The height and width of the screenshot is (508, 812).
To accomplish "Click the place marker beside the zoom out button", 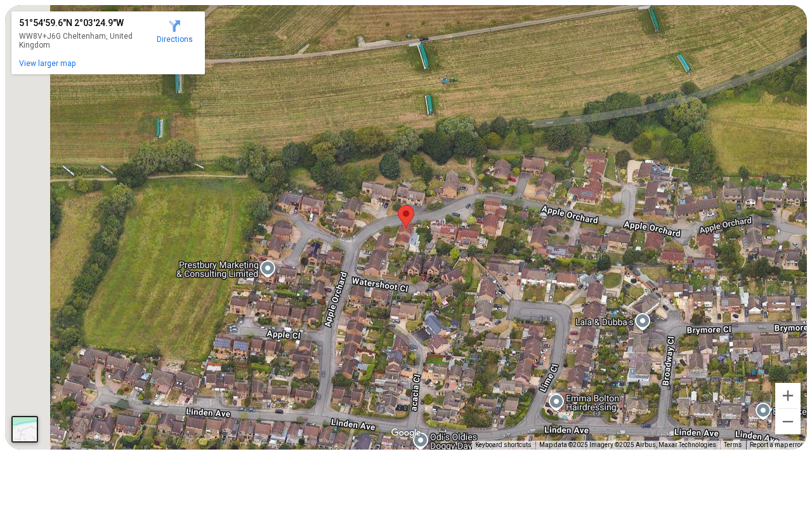I will tap(763, 410).
